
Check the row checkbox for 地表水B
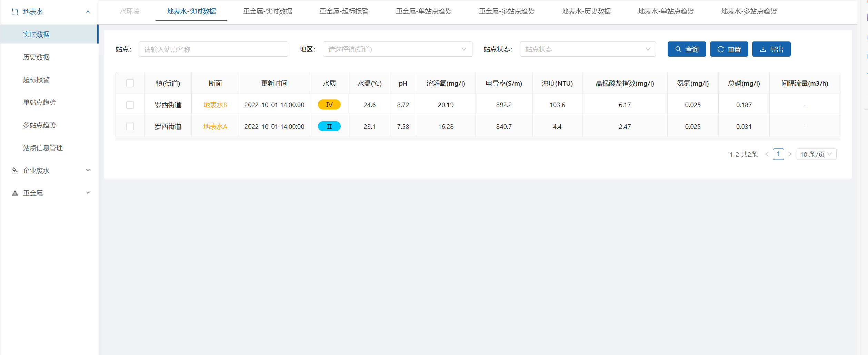pyautogui.click(x=130, y=105)
